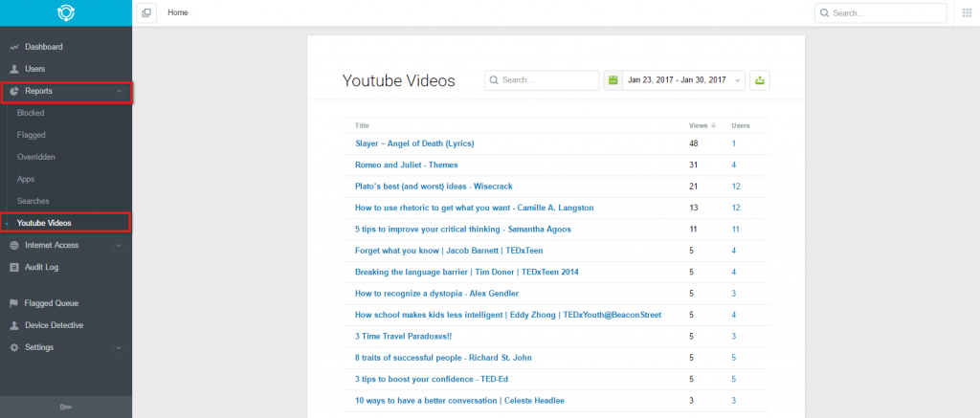Focus the Youtube Videos Search field
The height and width of the screenshot is (418, 980).
542,80
